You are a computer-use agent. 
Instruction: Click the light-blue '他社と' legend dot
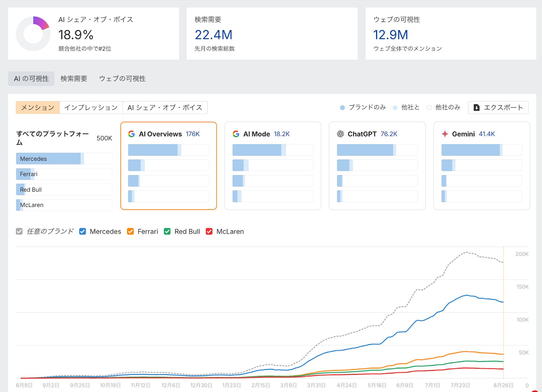(395, 108)
